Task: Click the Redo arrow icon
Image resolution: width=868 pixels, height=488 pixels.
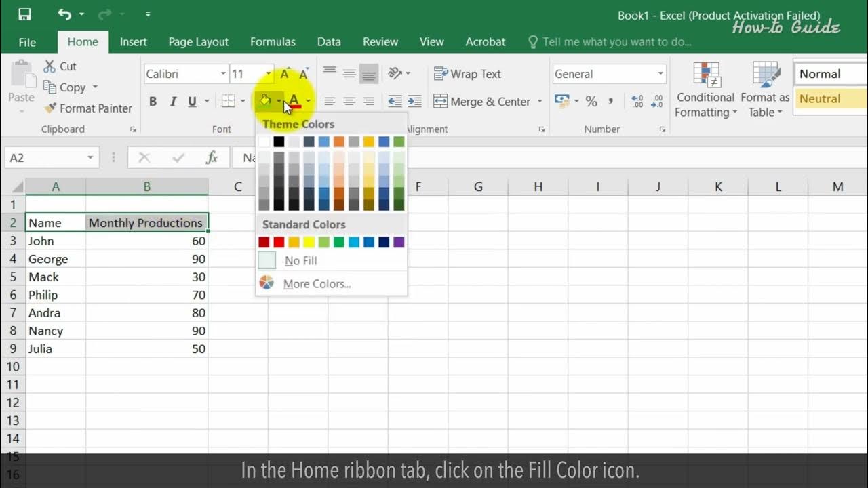Action: point(106,14)
